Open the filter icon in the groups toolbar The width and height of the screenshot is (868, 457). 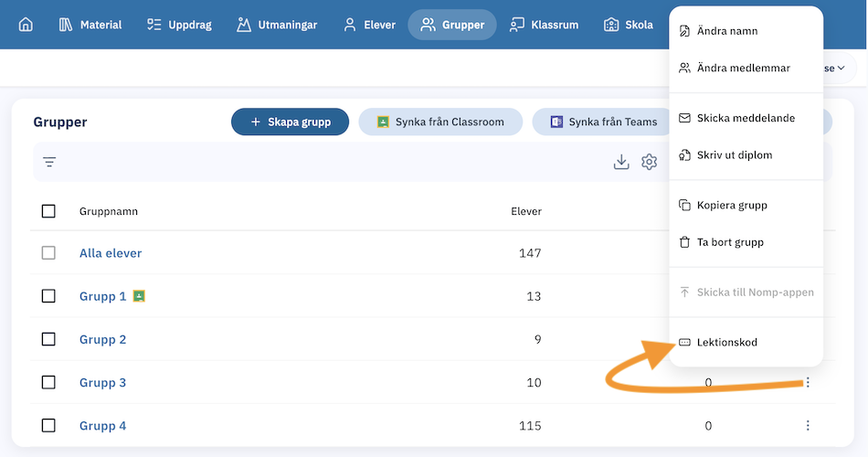coord(49,162)
